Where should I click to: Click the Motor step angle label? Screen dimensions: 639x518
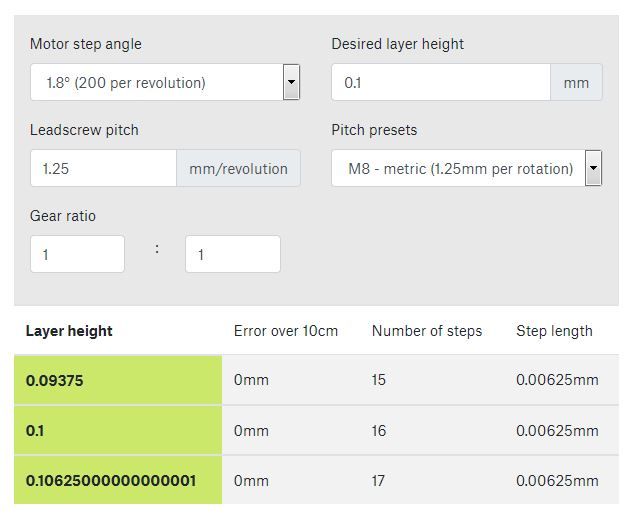pos(86,44)
